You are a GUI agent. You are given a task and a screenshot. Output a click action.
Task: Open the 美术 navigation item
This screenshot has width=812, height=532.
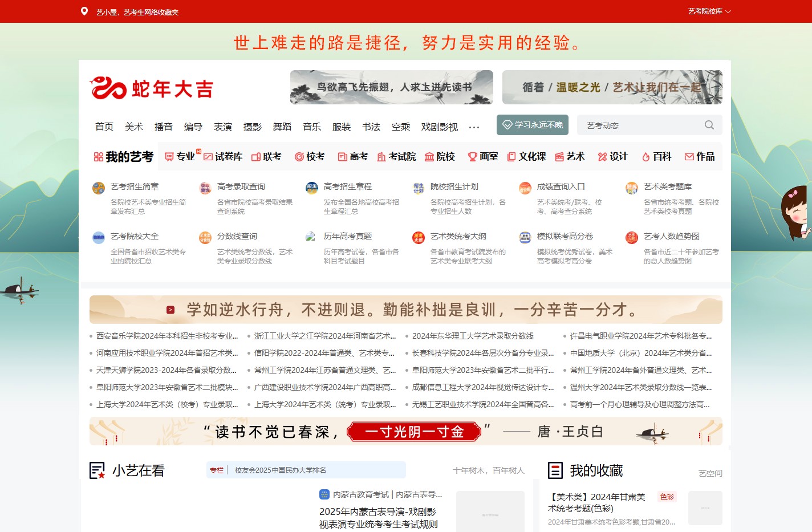(x=134, y=127)
